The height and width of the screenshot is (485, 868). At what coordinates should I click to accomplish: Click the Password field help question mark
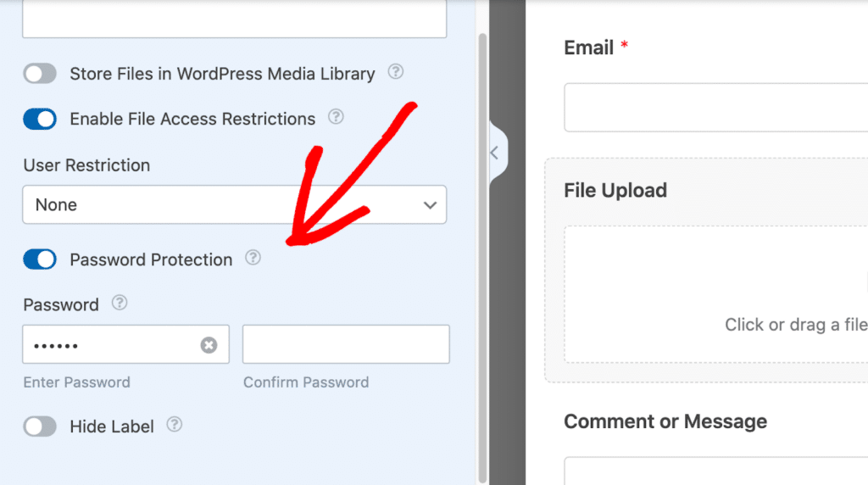tap(120, 303)
